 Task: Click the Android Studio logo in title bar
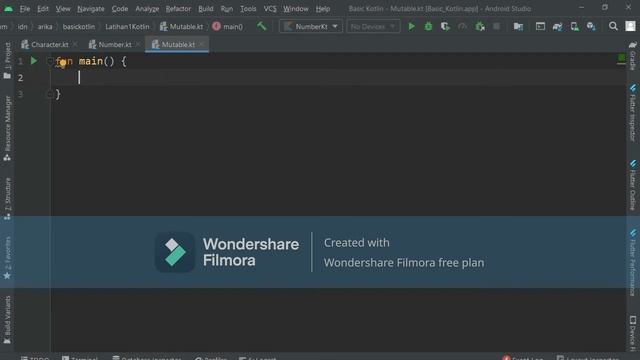8,9
